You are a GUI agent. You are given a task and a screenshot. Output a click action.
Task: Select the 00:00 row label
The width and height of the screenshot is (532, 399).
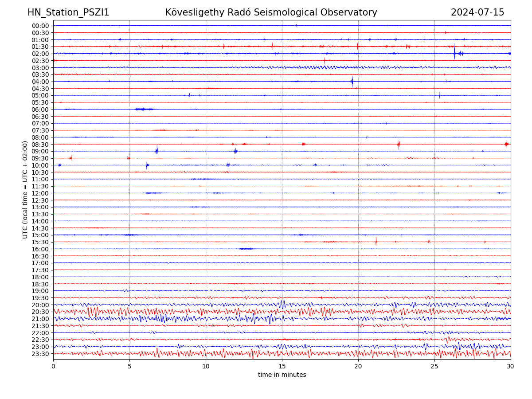(40, 26)
